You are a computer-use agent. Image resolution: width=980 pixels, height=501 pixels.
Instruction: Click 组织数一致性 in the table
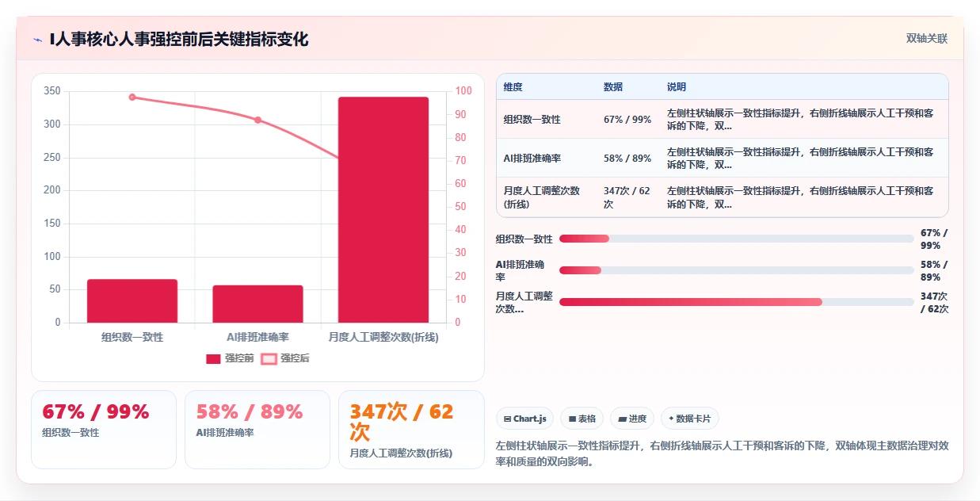(532, 120)
